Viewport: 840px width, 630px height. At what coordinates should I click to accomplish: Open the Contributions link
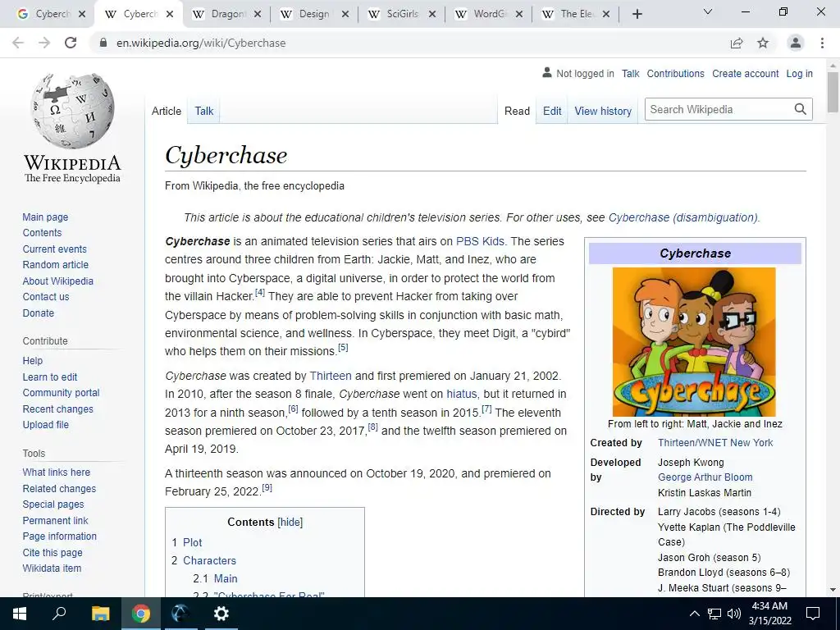click(x=676, y=73)
